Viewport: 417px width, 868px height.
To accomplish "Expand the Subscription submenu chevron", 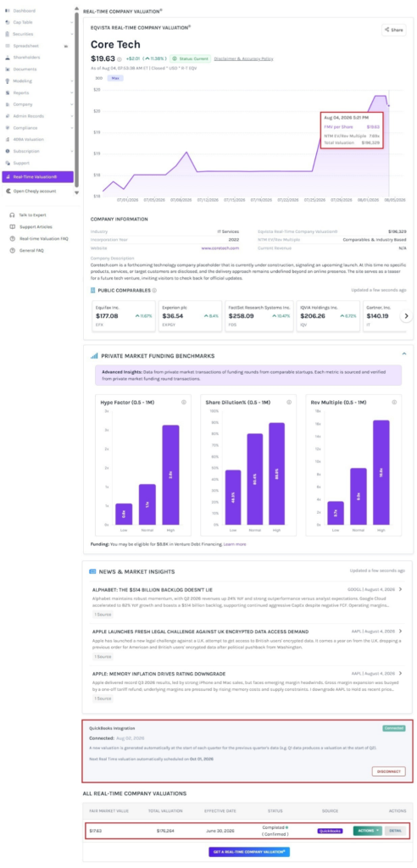I will point(71,151).
